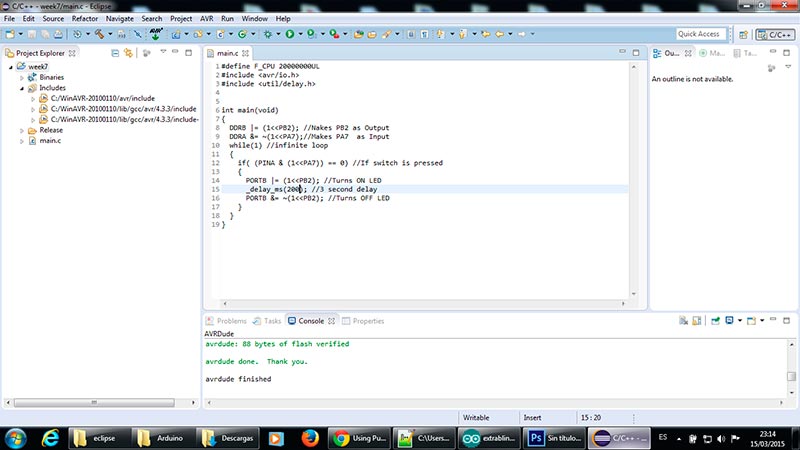This screenshot has height=450, width=800.
Task: Click the Print toolbar icon
Action: coord(58,34)
